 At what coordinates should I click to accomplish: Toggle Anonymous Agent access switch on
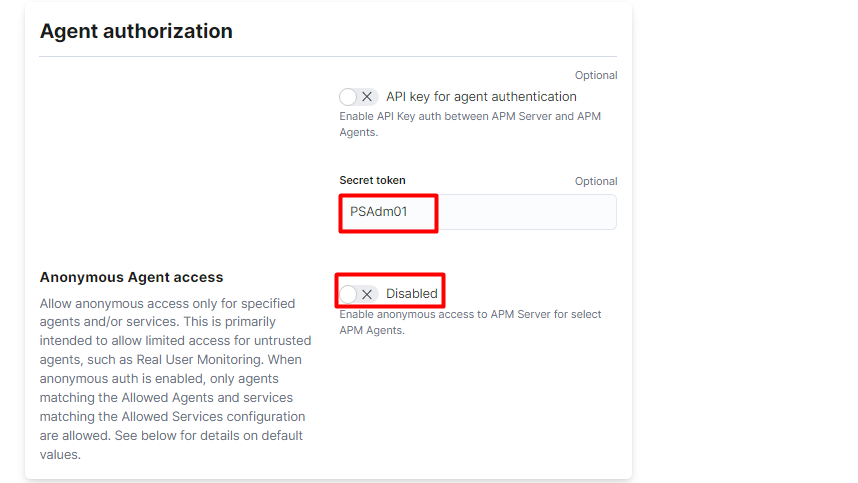coord(358,294)
